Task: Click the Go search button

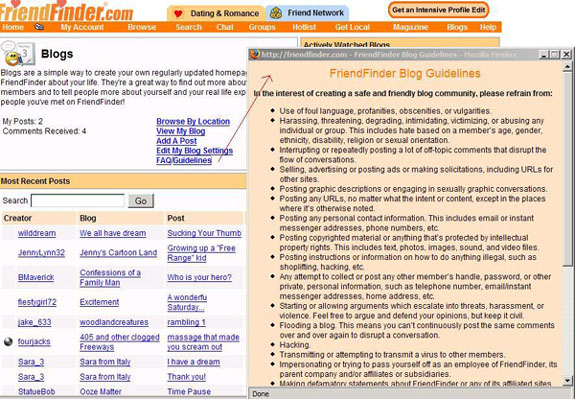Action: 141,201
